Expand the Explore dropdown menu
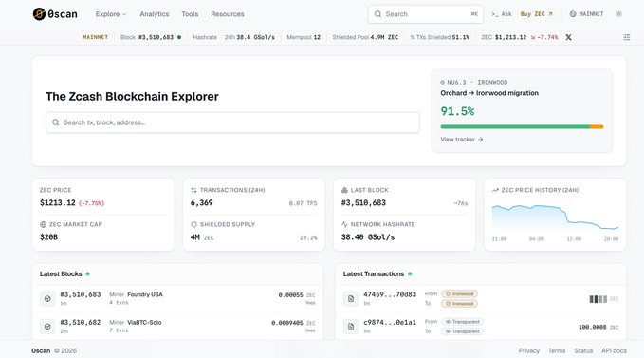This screenshot has width=644, height=358. [111, 14]
